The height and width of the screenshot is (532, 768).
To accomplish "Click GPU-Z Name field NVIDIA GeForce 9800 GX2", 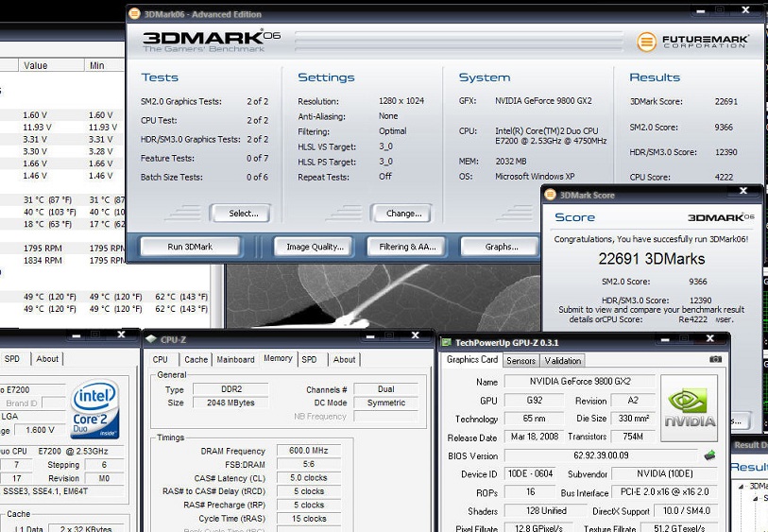I will [579, 381].
